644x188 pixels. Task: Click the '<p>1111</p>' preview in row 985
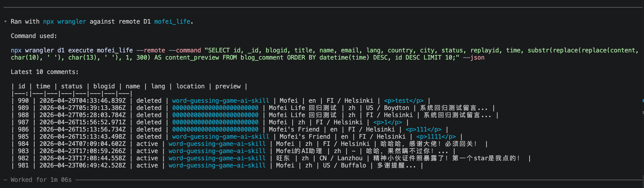pyautogui.click(x=436, y=137)
